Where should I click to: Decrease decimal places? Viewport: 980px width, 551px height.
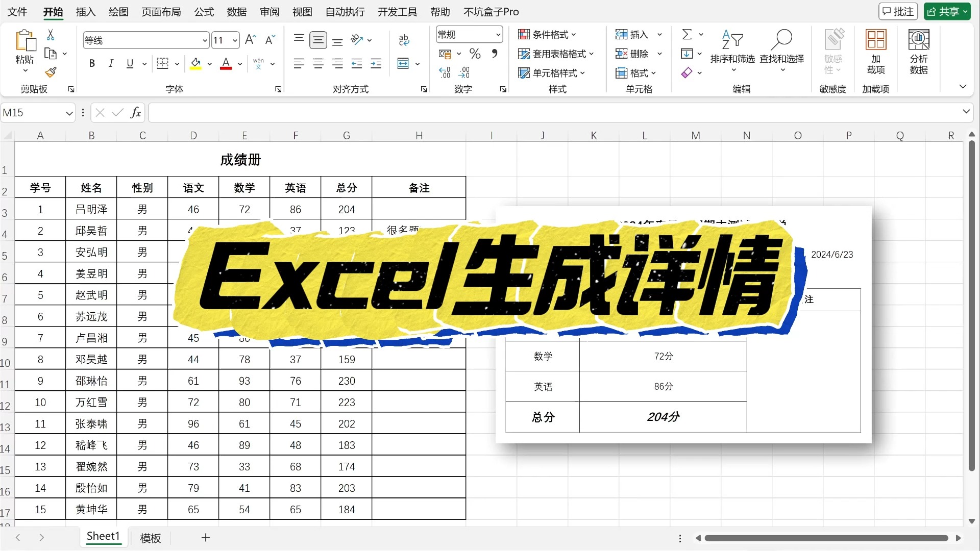click(x=464, y=72)
